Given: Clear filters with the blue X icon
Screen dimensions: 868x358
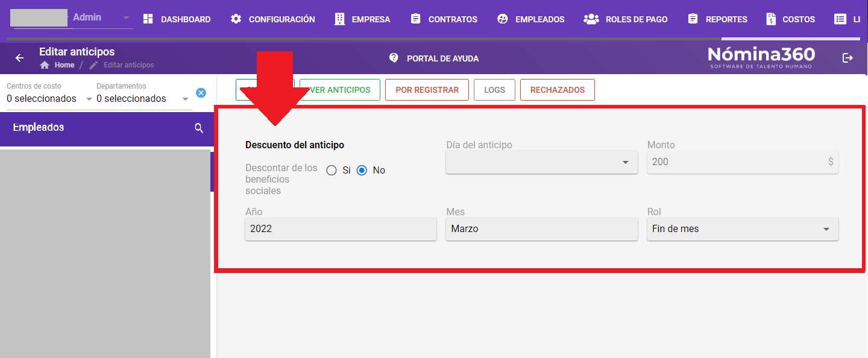Looking at the screenshot, I should pos(201,93).
